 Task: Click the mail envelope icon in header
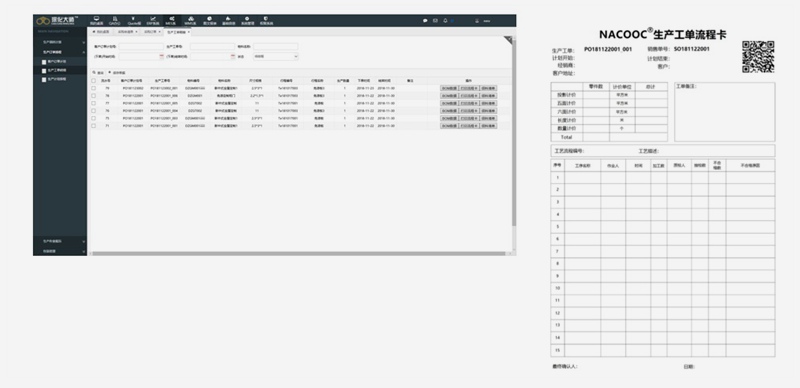[435, 21]
